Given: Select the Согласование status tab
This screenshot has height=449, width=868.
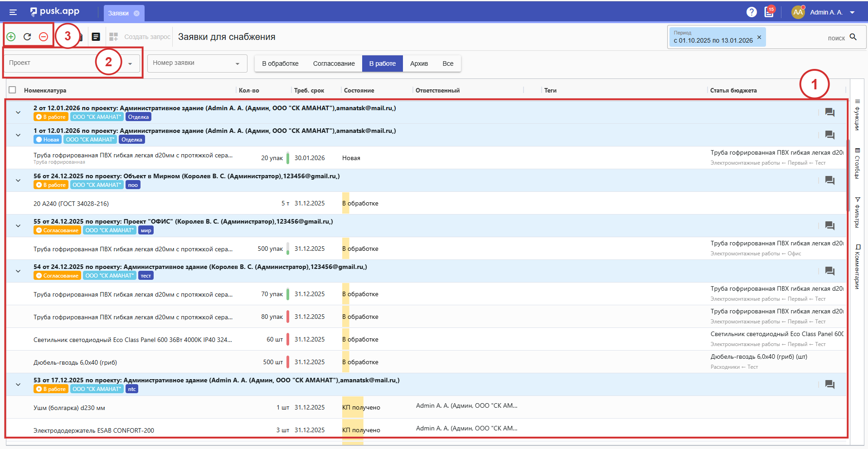Looking at the screenshot, I should pyautogui.click(x=334, y=63).
